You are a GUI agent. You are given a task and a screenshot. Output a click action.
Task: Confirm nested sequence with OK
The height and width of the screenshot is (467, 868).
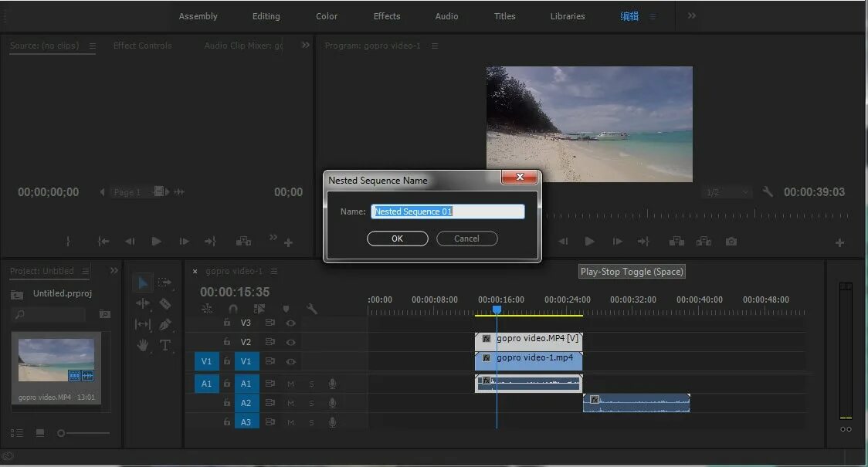[x=398, y=239]
